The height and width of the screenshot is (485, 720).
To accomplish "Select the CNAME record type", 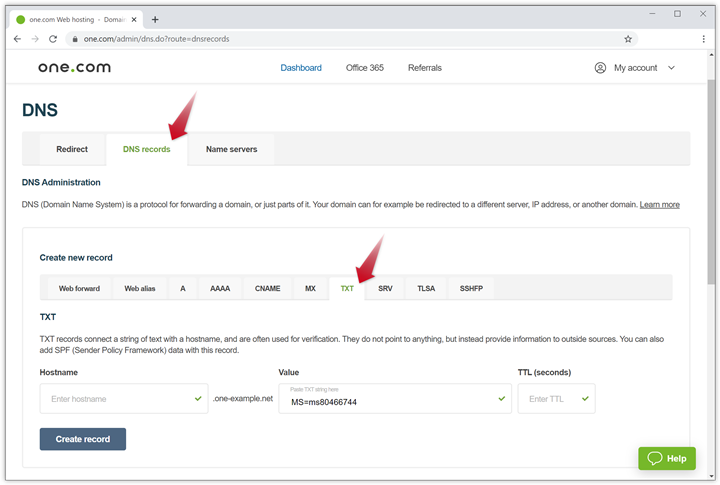I will (267, 288).
